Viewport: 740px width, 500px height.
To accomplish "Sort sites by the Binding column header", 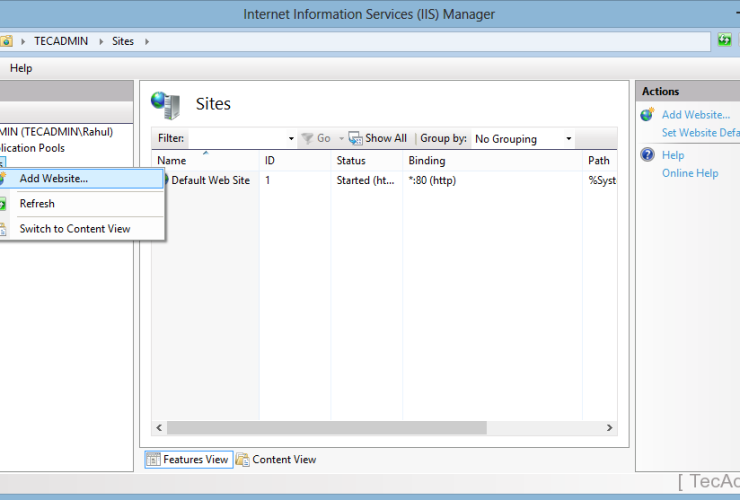I will [x=427, y=161].
